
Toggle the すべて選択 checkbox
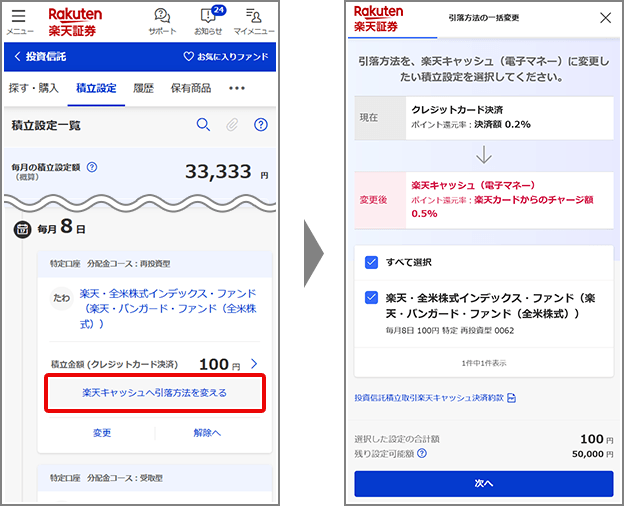[371, 262]
